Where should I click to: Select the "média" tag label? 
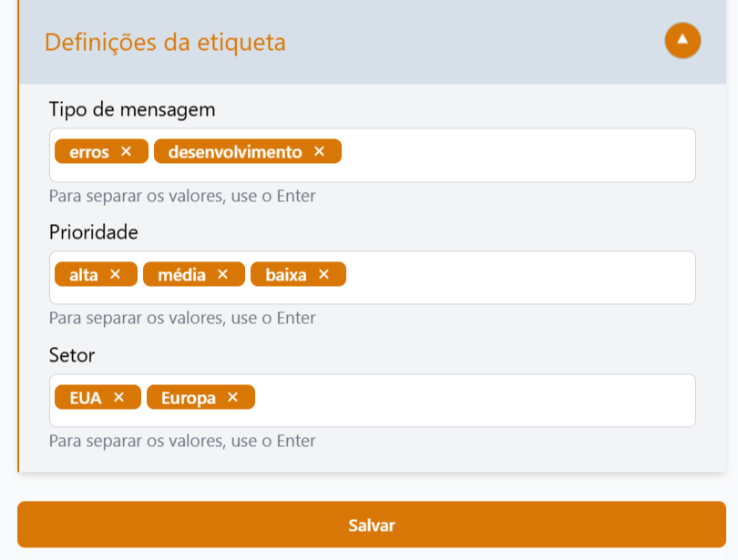[181, 275]
